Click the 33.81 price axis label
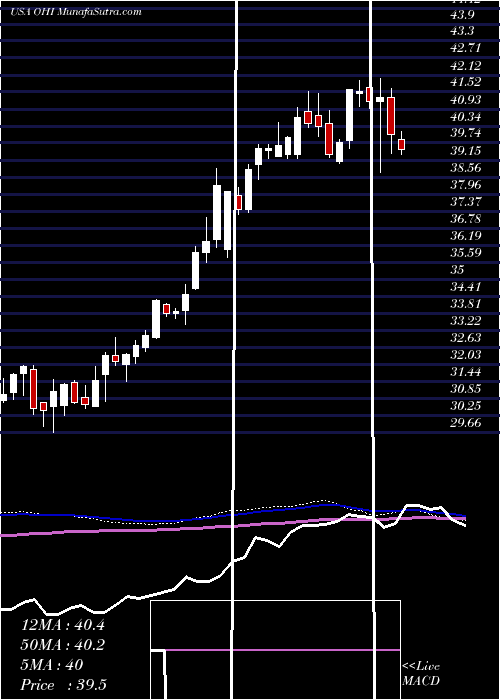Screen dimensions: 500x700 pos(467,304)
